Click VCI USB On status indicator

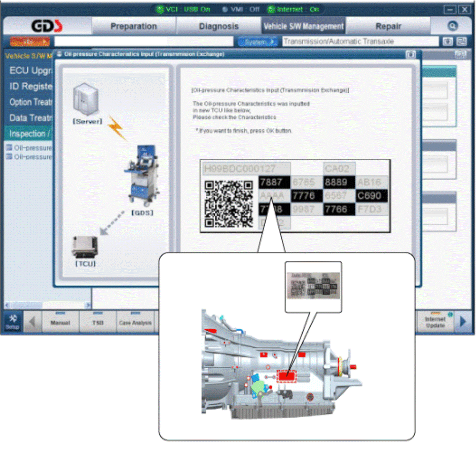tap(183, 10)
